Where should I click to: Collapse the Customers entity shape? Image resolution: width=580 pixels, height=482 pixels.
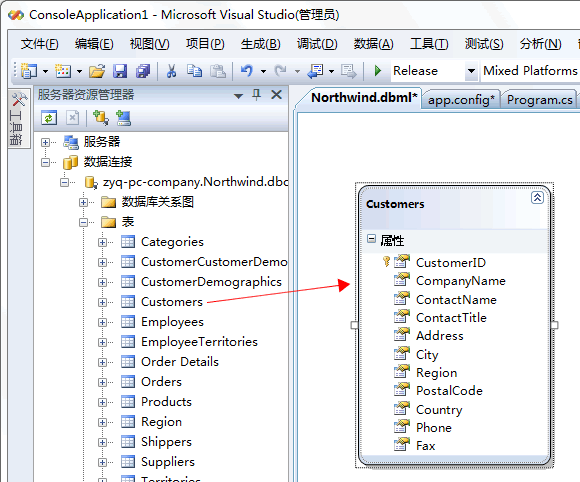click(x=537, y=198)
